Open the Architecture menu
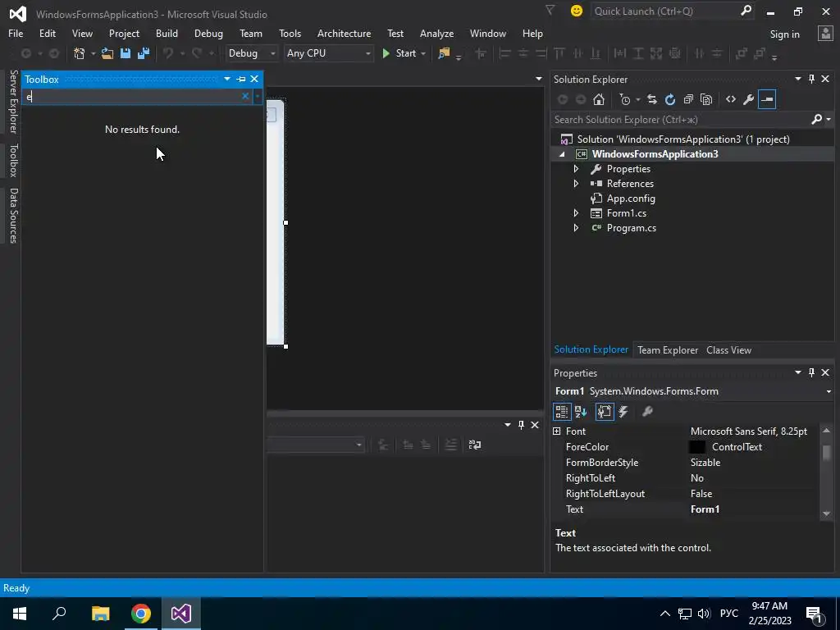This screenshot has height=630, width=840. 344,33
